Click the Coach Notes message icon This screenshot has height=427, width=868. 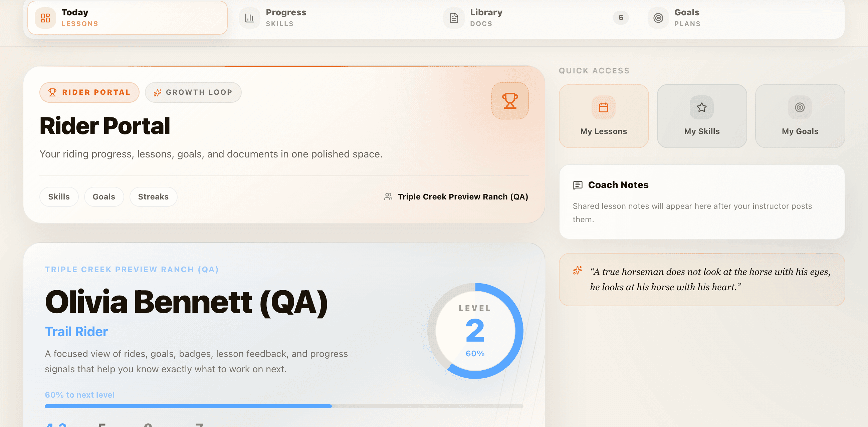pyautogui.click(x=578, y=185)
